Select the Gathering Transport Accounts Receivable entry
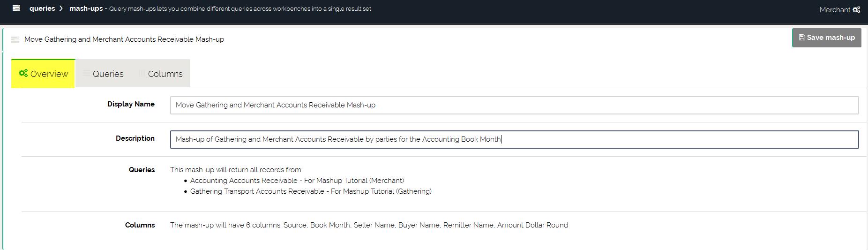The width and height of the screenshot is (868, 250). click(311, 191)
